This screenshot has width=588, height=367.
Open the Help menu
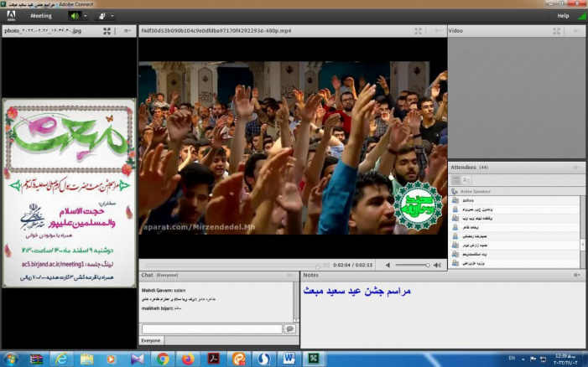tap(563, 16)
